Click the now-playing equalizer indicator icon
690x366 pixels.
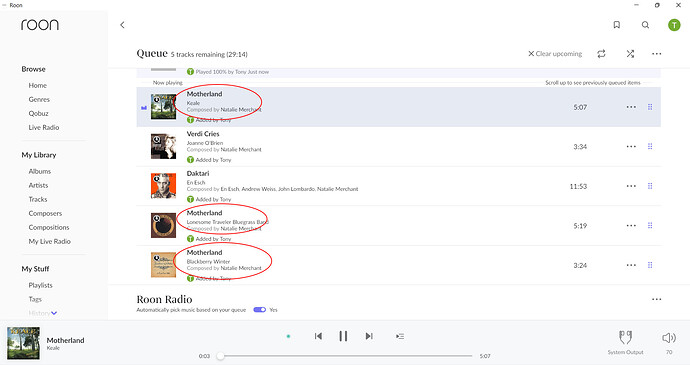pyautogui.click(x=144, y=107)
